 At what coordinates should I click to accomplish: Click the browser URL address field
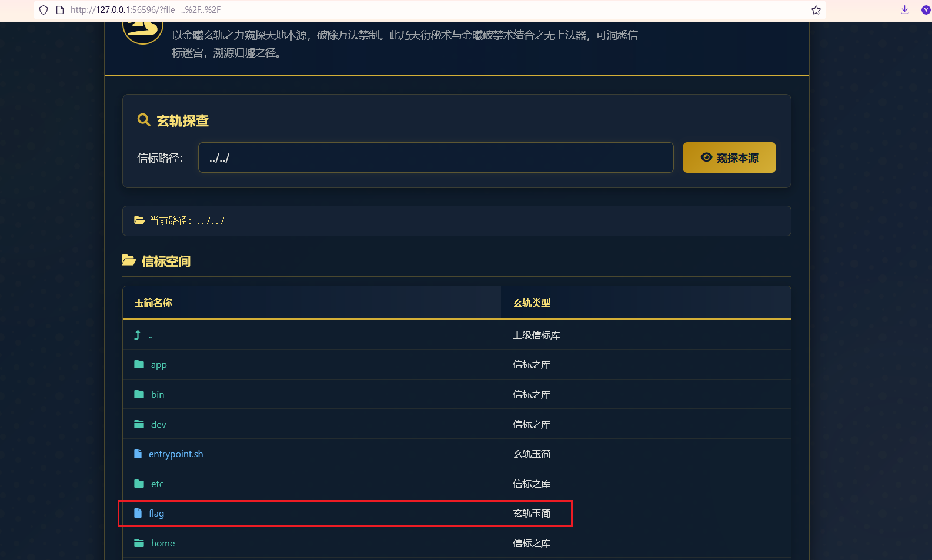coord(412,10)
